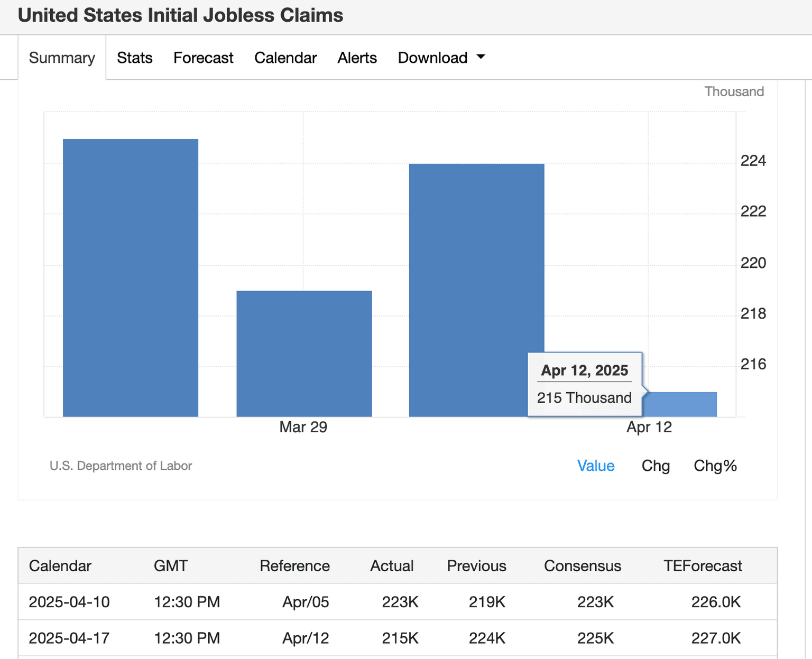Switch chart to Chg% view

715,466
